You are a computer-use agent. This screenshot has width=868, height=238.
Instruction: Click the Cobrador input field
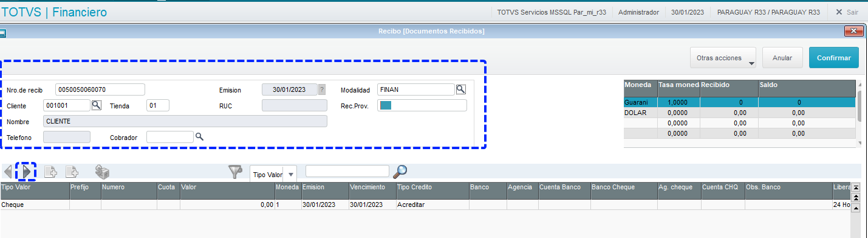[170, 137]
